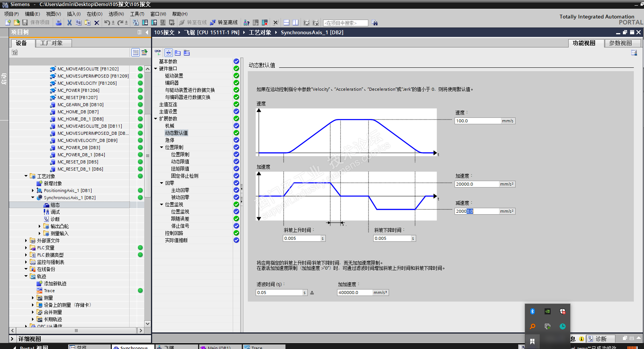The height and width of the screenshot is (349, 644).
Task: Click 飞锯 [CPU 1511T-1 PN] in breadcrumb
Action: (212, 32)
